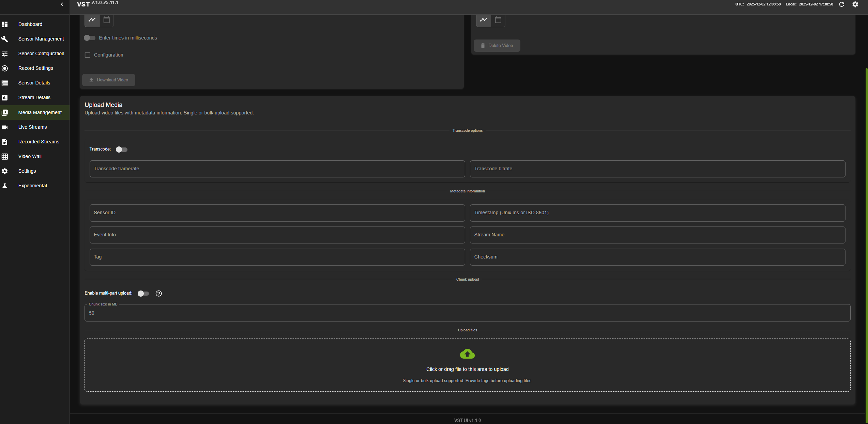The height and width of the screenshot is (424, 868).
Task: Select the right panel's trend line icon
Action: pyautogui.click(x=483, y=20)
